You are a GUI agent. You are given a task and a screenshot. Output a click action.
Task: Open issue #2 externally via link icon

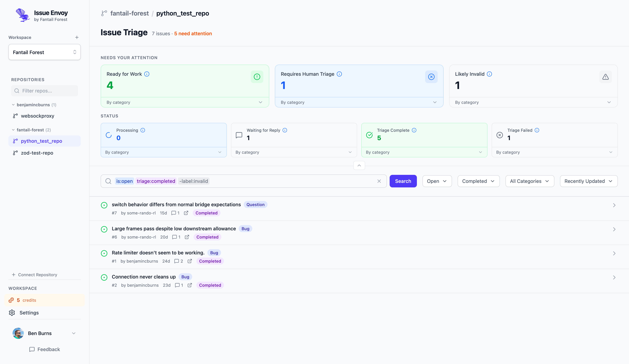190,285
